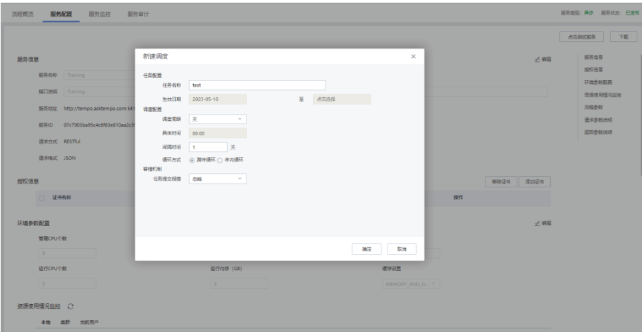Screen dimensions: 644x334
Task: Switch to the 流程概览 tab
Action: pyautogui.click(x=24, y=14)
